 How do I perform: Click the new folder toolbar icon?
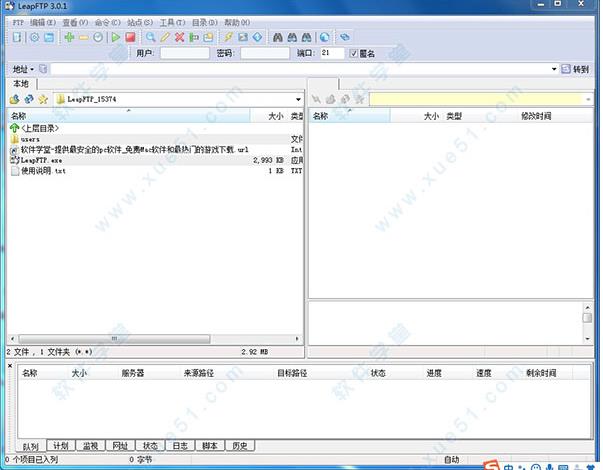[x=208, y=37]
